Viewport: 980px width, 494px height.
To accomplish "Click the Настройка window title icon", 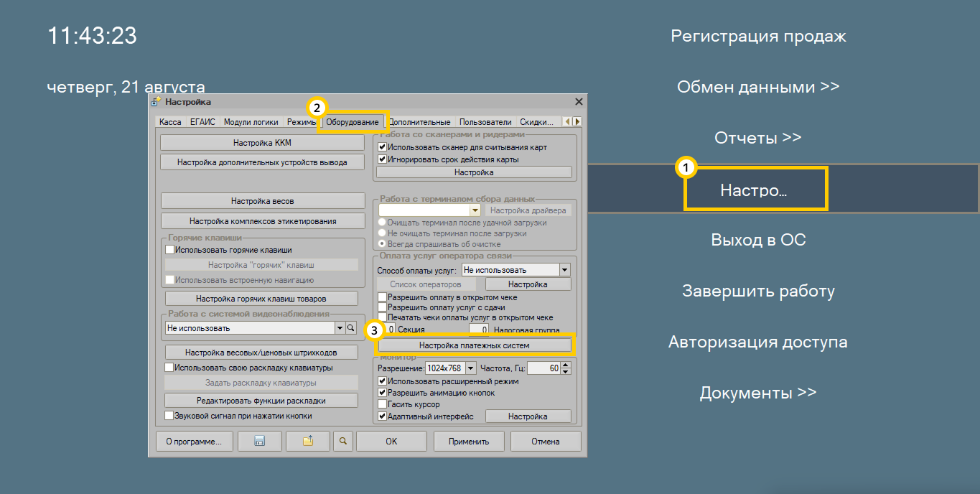I will click(x=156, y=102).
